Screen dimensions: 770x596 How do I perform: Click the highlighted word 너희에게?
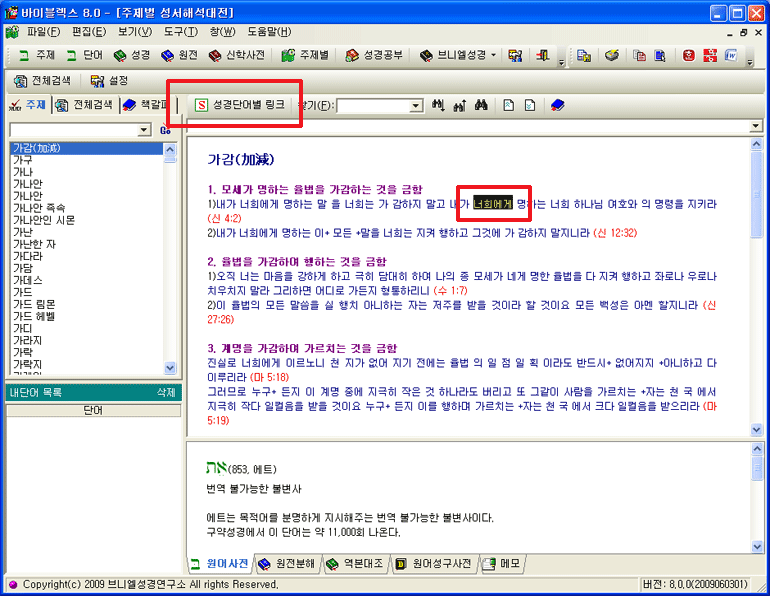click(x=493, y=203)
